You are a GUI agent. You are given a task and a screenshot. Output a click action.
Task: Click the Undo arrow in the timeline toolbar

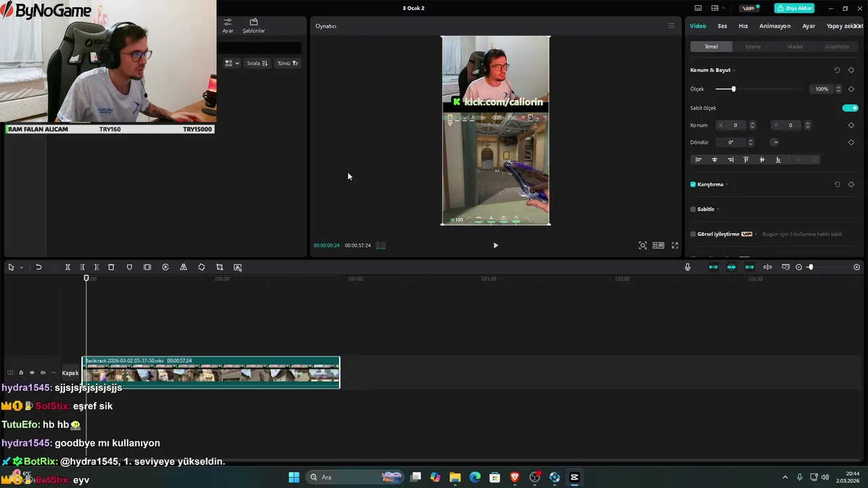[x=39, y=267]
